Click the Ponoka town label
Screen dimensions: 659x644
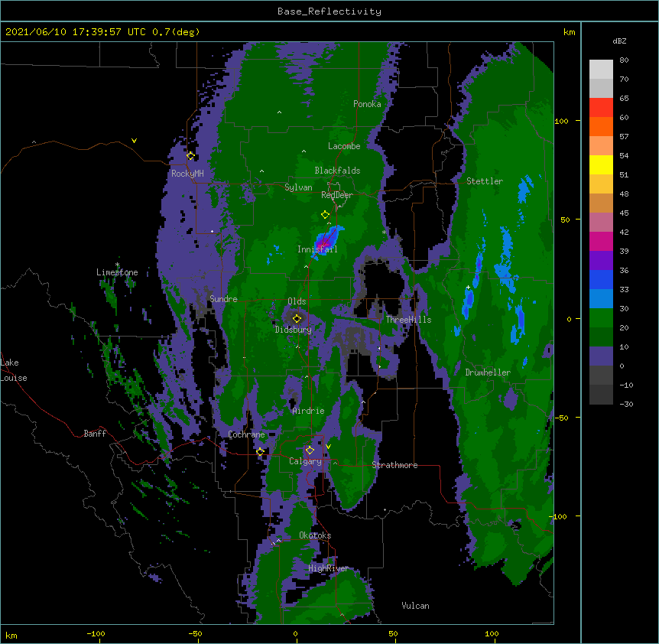pos(367,104)
